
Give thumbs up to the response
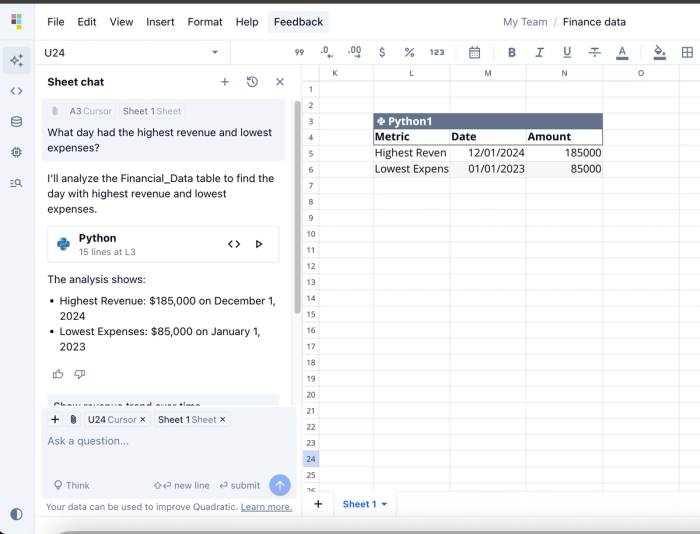tap(58, 374)
